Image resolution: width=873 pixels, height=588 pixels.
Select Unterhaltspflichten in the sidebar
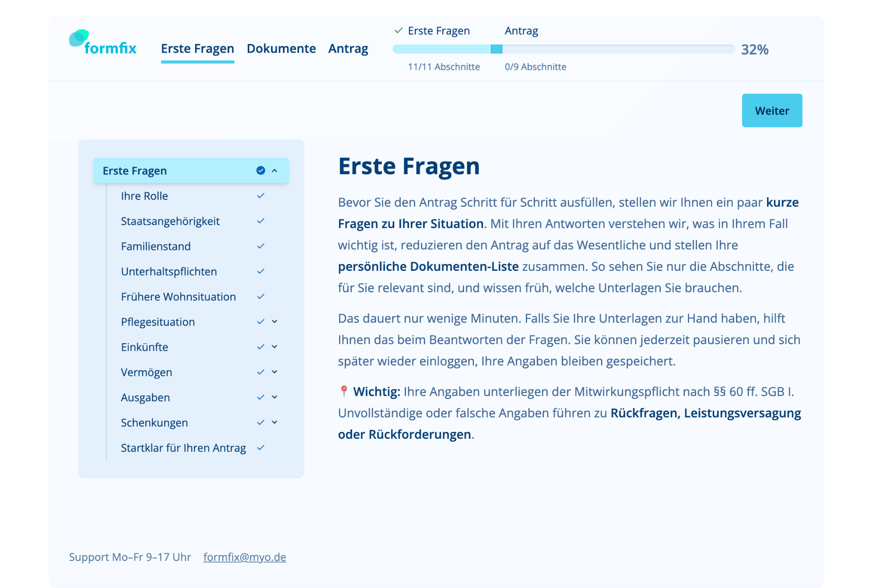tap(169, 271)
